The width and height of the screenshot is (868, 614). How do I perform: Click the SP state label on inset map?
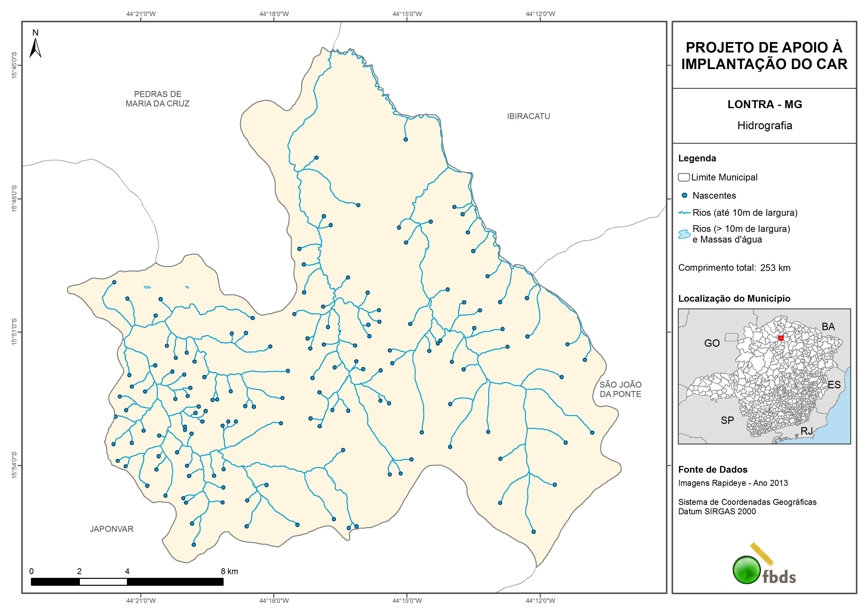727,420
